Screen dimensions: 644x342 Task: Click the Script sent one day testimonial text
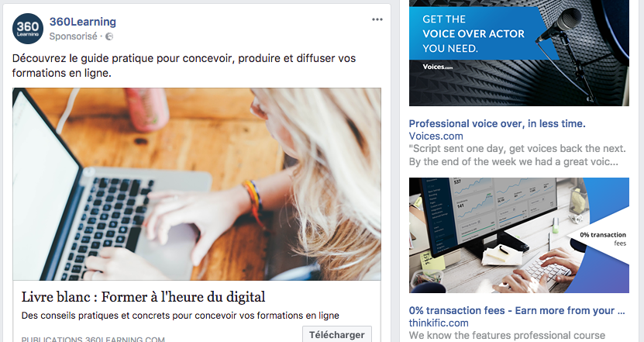[x=517, y=155]
